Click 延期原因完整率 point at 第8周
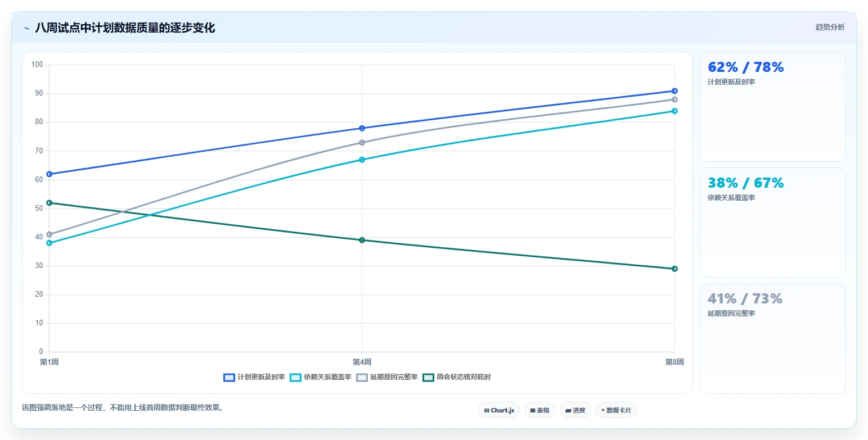This screenshot has height=440, width=868. [x=674, y=99]
